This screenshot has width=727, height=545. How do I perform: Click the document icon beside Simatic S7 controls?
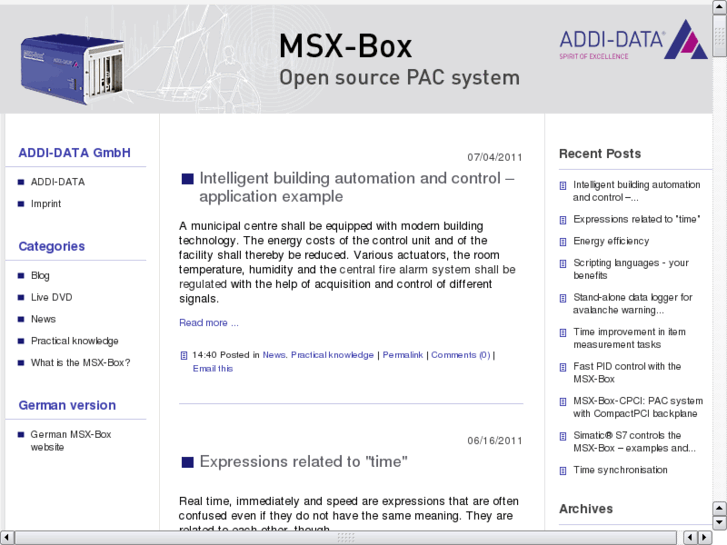tap(563, 436)
